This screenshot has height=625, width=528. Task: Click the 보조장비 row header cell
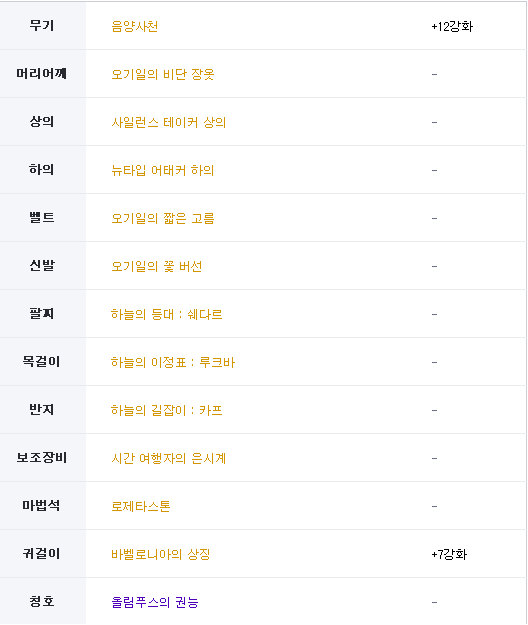pyautogui.click(x=43, y=458)
